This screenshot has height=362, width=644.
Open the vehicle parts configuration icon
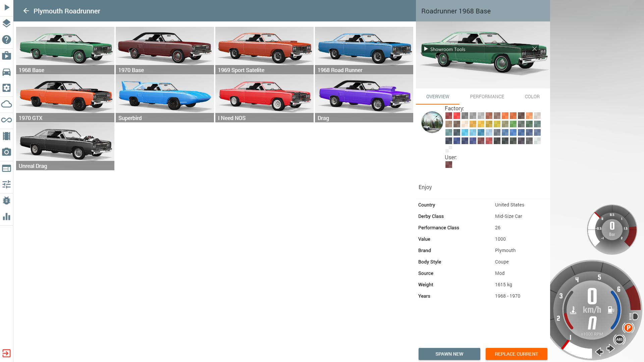pyautogui.click(x=6, y=88)
